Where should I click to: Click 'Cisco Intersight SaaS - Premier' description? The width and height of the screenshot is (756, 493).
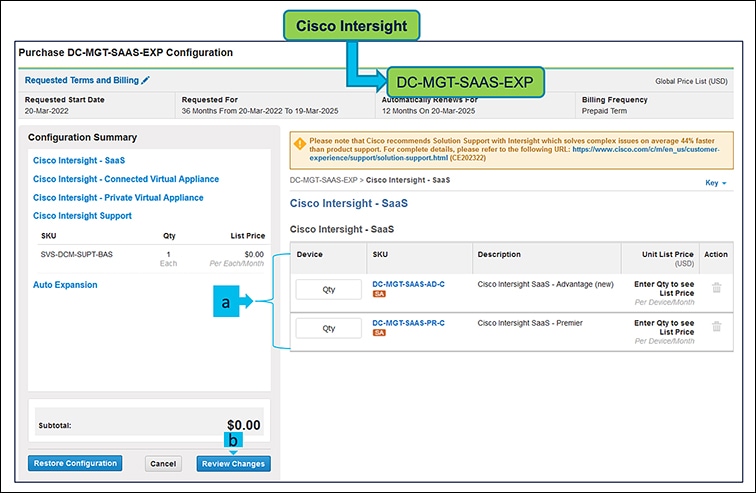coord(530,322)
